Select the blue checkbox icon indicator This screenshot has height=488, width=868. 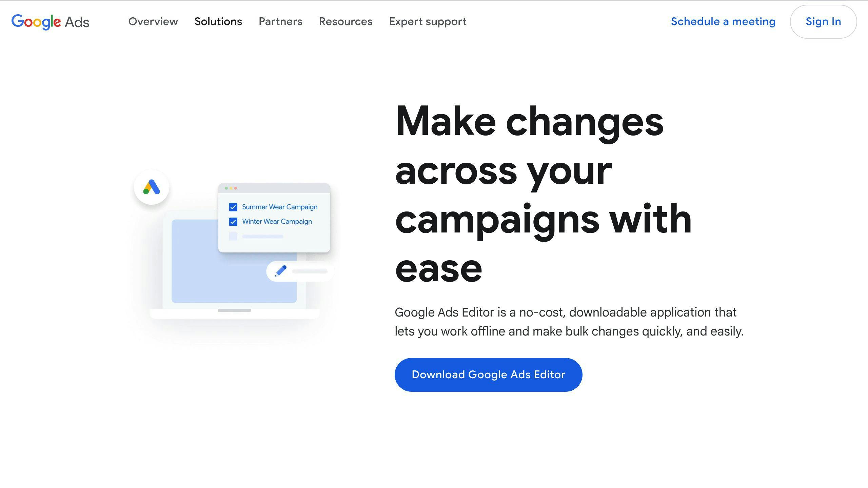[x=233, y=207]
